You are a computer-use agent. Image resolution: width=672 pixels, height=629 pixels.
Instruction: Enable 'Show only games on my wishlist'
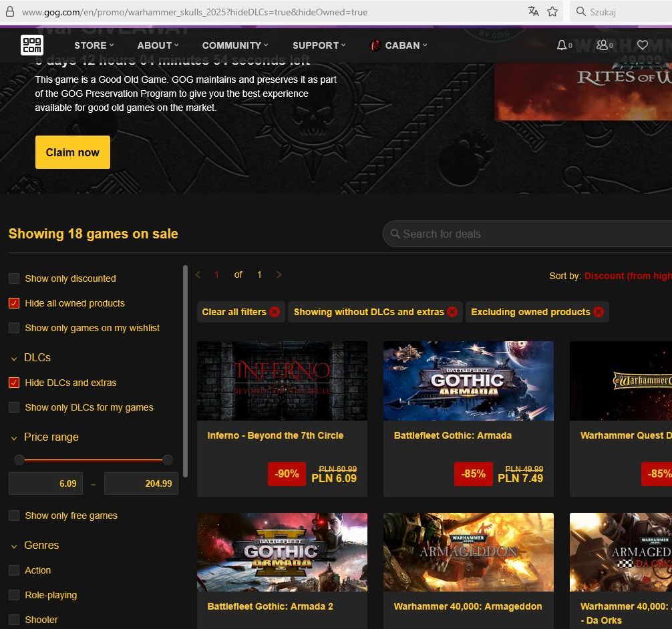click(x=14, y=329)
